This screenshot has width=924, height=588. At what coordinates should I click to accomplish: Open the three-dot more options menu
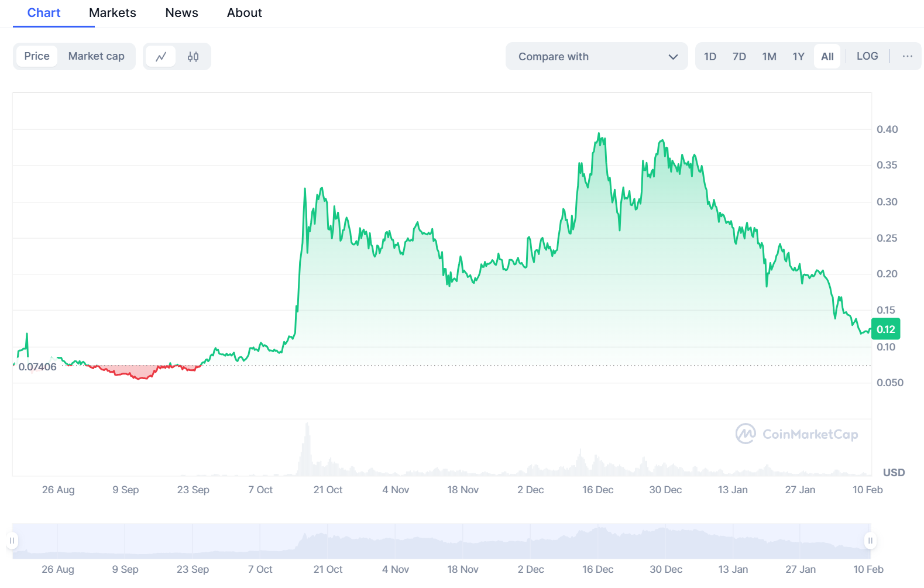[x=907, y=56]
